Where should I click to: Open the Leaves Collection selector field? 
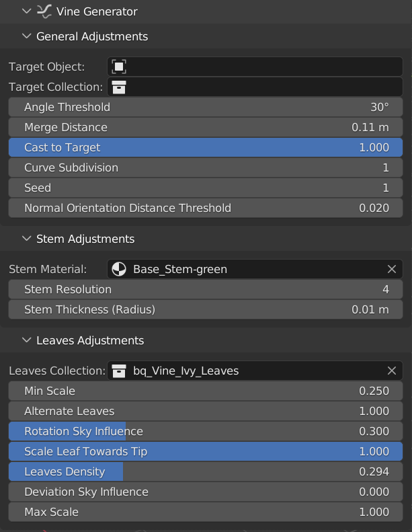click(249, 371)
